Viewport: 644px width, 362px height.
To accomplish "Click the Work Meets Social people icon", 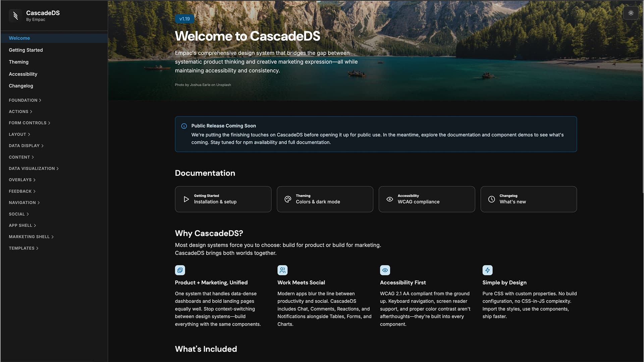I will [282, 270].
